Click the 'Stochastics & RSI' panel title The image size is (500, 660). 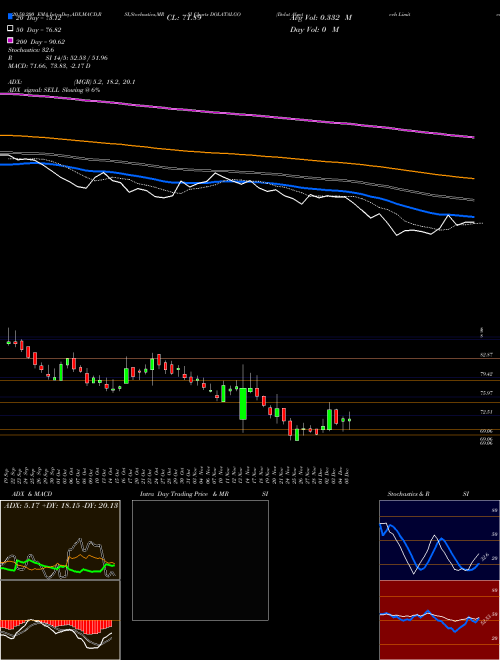pos(428,494)
